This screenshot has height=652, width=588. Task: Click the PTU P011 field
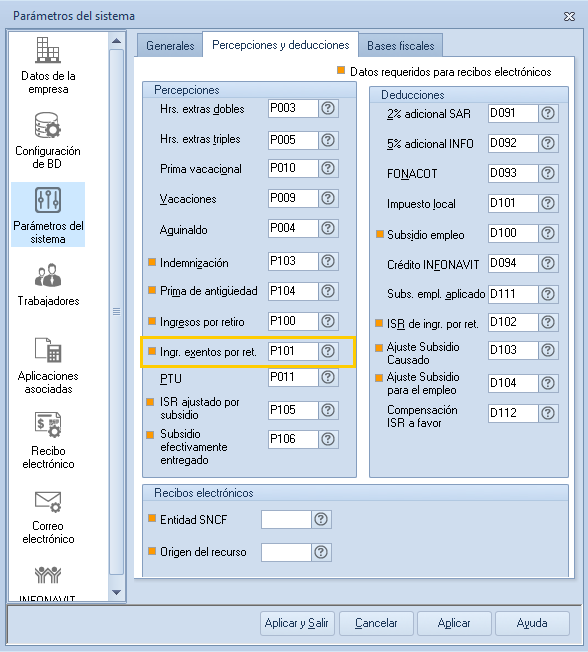[293, 377]
